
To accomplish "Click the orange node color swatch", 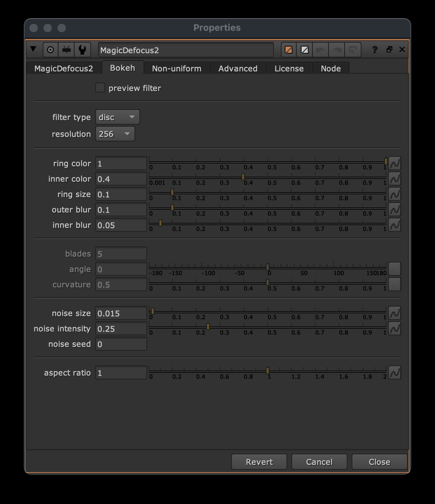I will [x=288, y=50].
